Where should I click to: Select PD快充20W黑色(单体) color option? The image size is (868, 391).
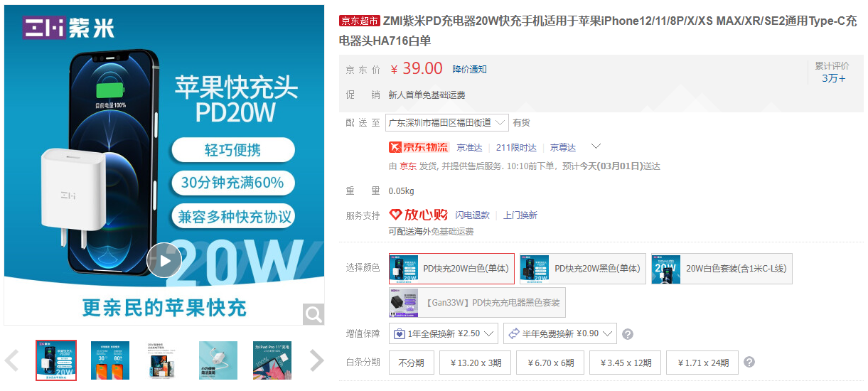point(583,269)
